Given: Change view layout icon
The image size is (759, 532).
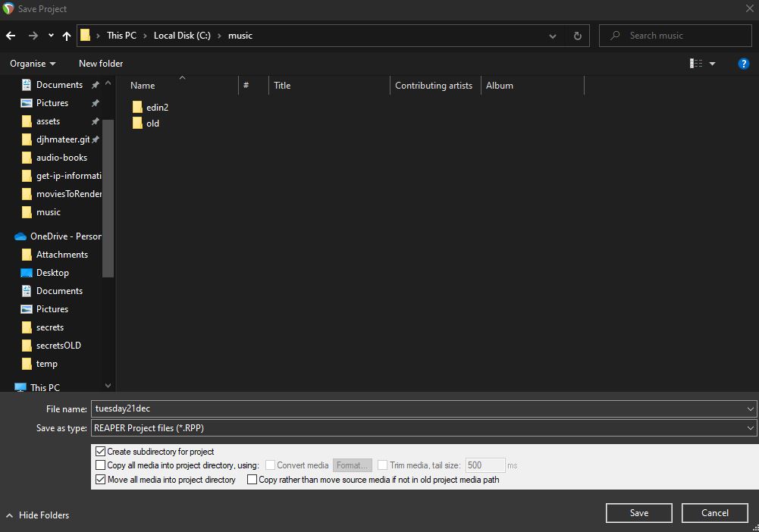Looking at the screenshot, I should 695,64.
